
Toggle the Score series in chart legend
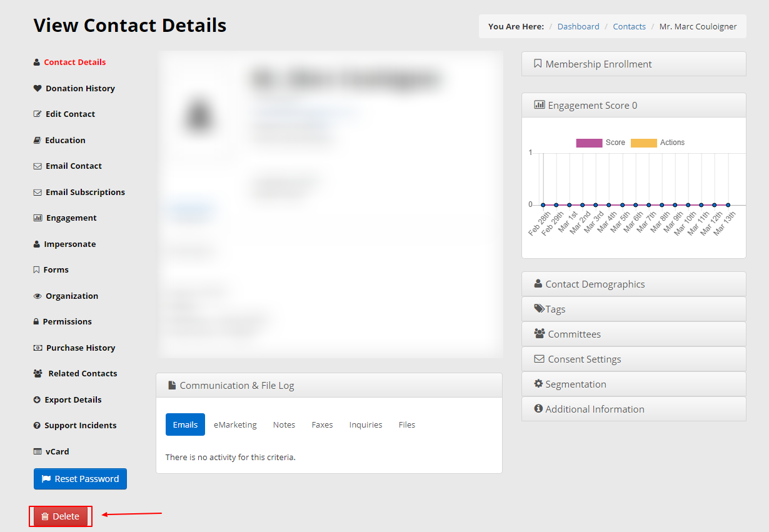coord(589,143)
